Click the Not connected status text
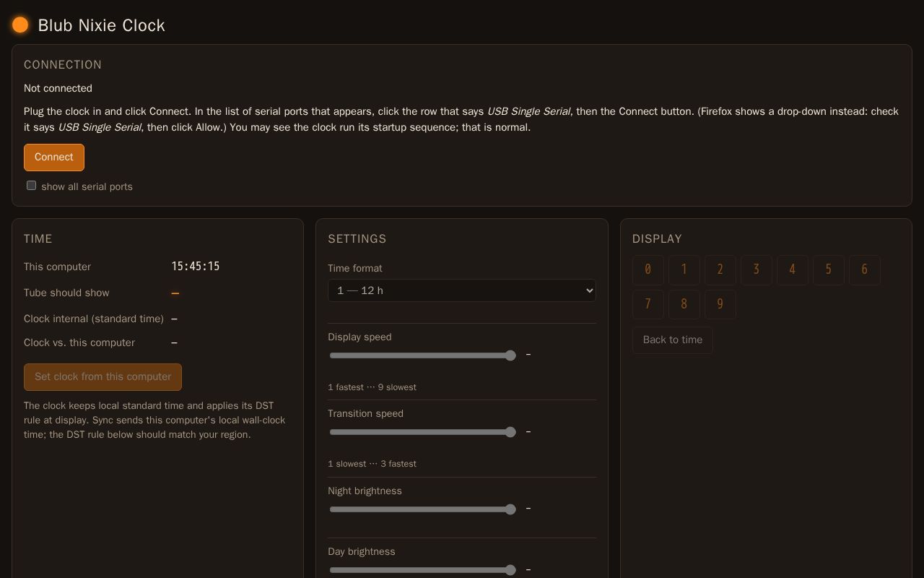924x578 pixels. (x=58, y=88)
